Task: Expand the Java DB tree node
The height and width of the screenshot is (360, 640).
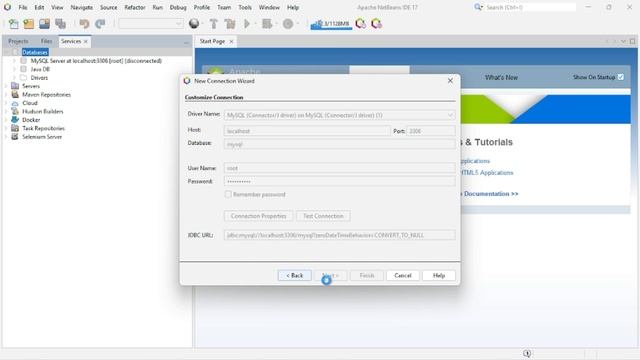Action: click(x=14, y=69)
